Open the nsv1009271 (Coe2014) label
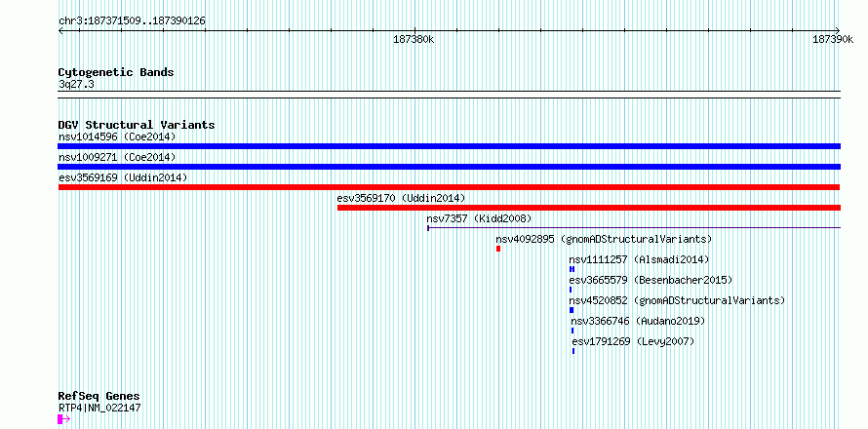 [117, 157]
